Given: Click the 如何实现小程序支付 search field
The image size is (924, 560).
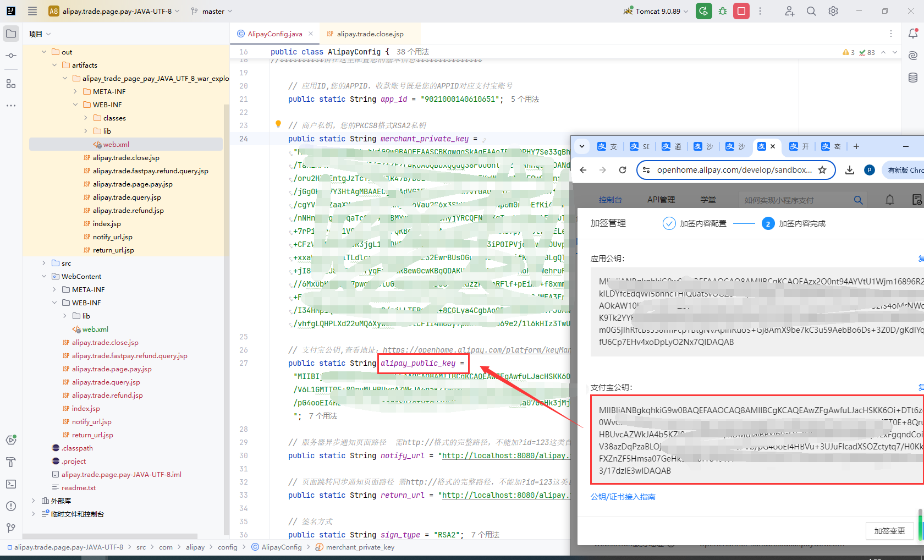Looking at the screenshot, I should click(x=795, y=200).
